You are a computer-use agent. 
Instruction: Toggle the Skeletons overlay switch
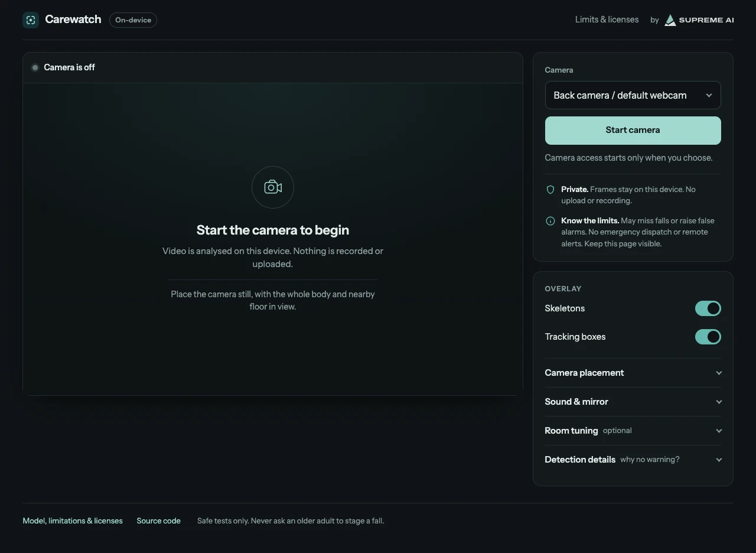coord(708,308)
